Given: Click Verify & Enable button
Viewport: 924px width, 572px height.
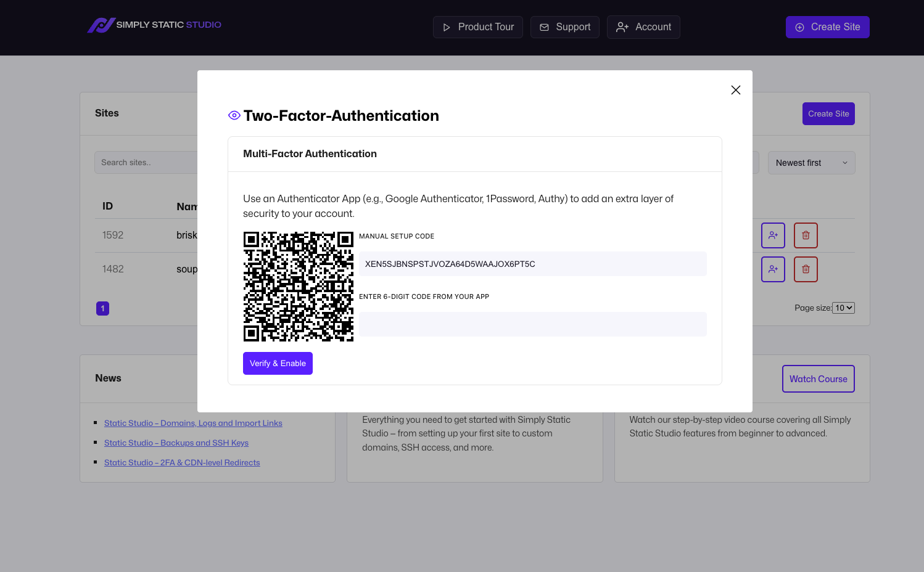Looking at the screenshot, I should (278, 363).
